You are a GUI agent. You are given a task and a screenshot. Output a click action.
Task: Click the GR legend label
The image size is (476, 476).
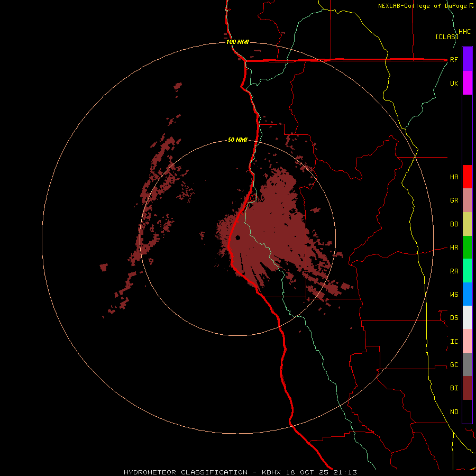pos(454,200)
